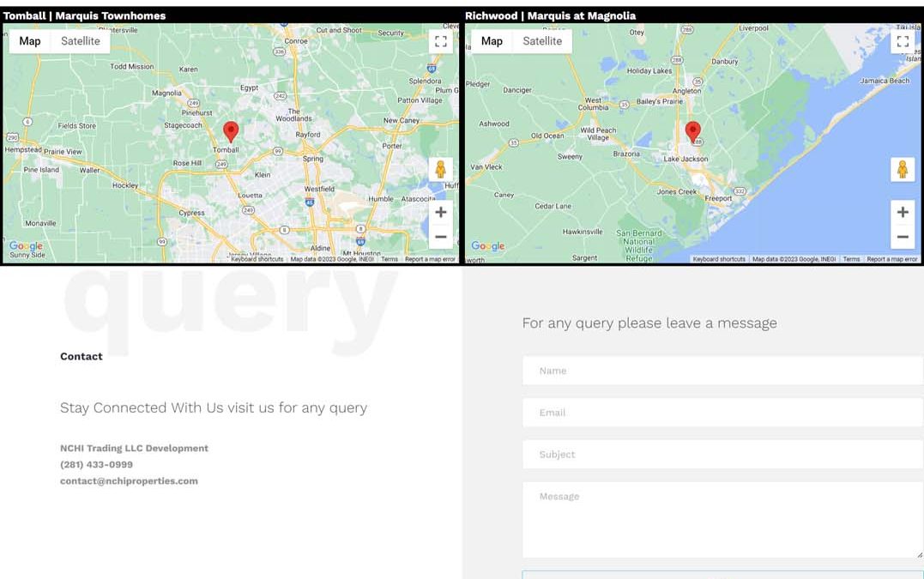Focus the Subject input field
Screen dimensions: 924x579
pyautogui.click(x=722, y=455)
